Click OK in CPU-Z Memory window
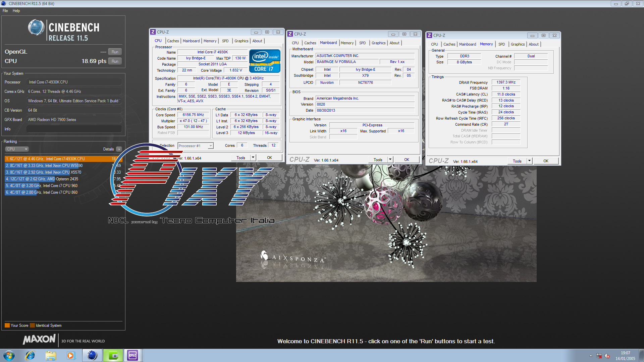The width and height of the screenshot is (644, 362). pos(546,161)
